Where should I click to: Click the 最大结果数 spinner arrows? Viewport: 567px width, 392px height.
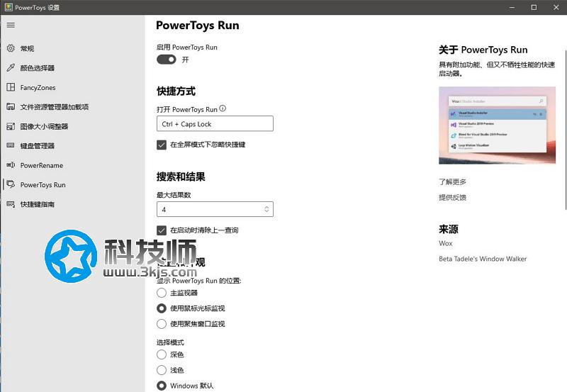point(266,210)
